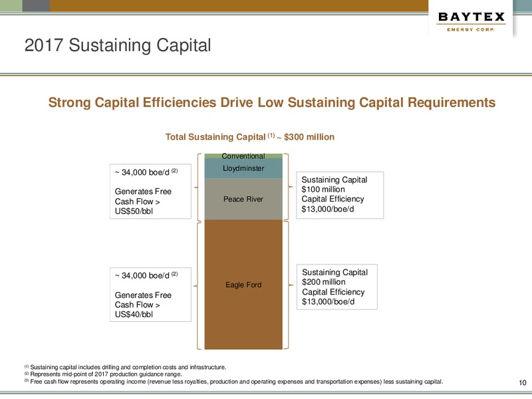
Task: Click the Conventional bar segment
Action: pos(243,156)
